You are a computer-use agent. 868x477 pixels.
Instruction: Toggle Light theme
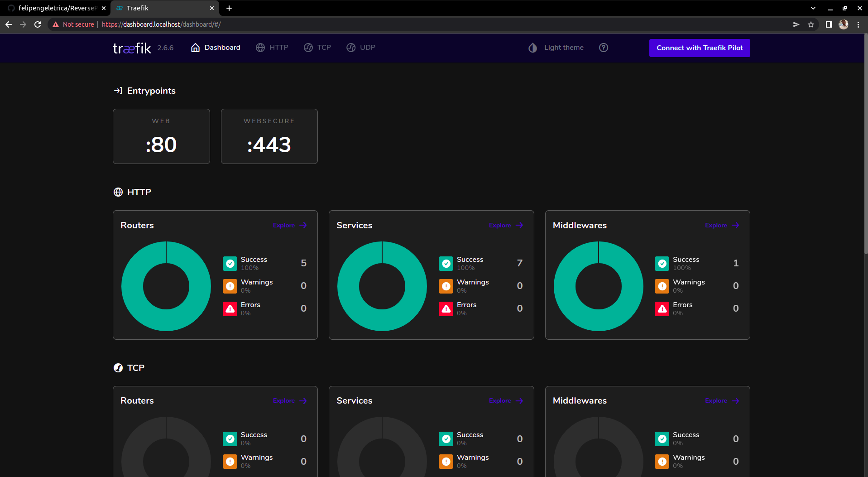tap(556, 48)
